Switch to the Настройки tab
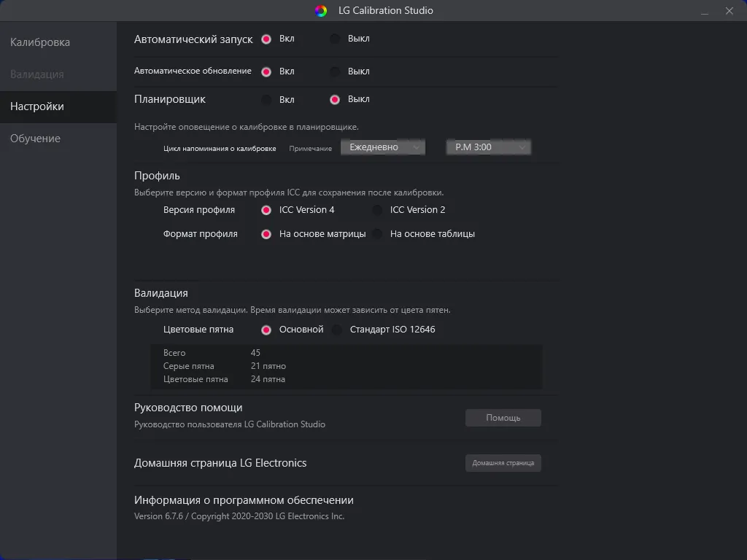Screen dimensions: 747x560 (x=37, y=106)
